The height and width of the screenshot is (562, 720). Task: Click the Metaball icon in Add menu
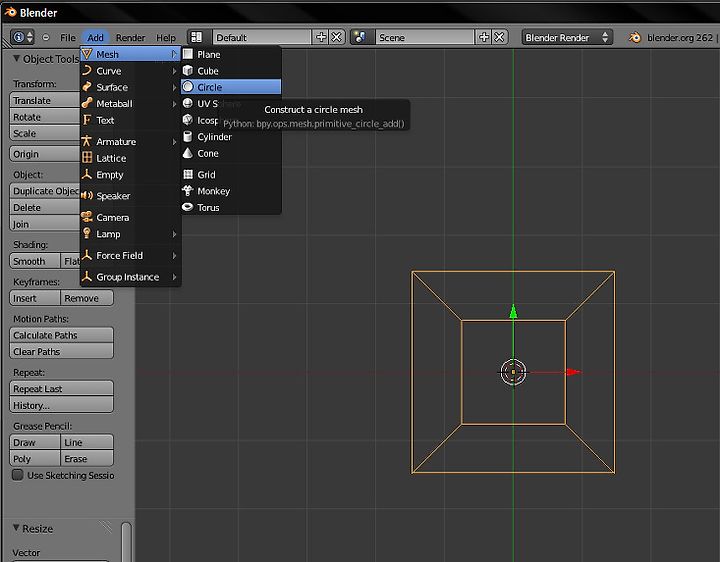pos(87,103)
